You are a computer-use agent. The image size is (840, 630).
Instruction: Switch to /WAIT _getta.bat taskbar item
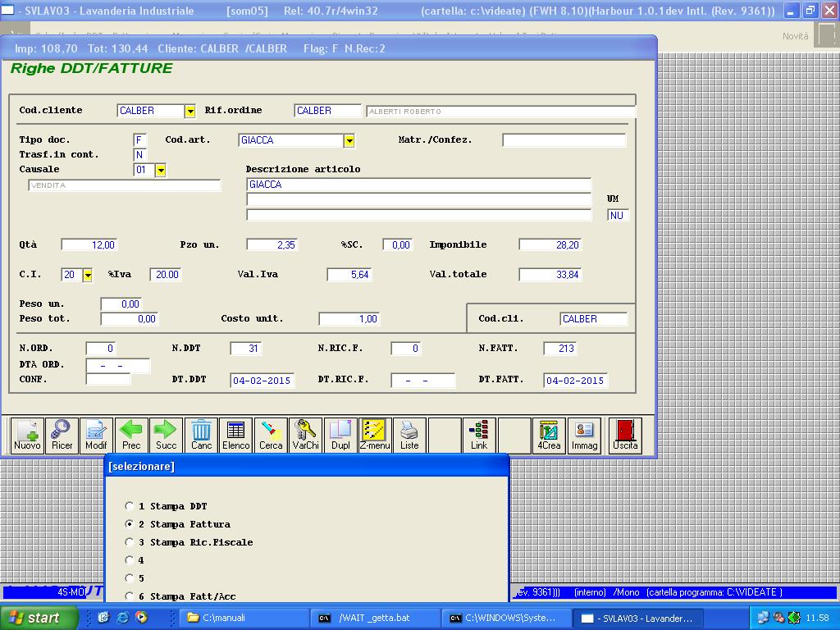(377, 619)
